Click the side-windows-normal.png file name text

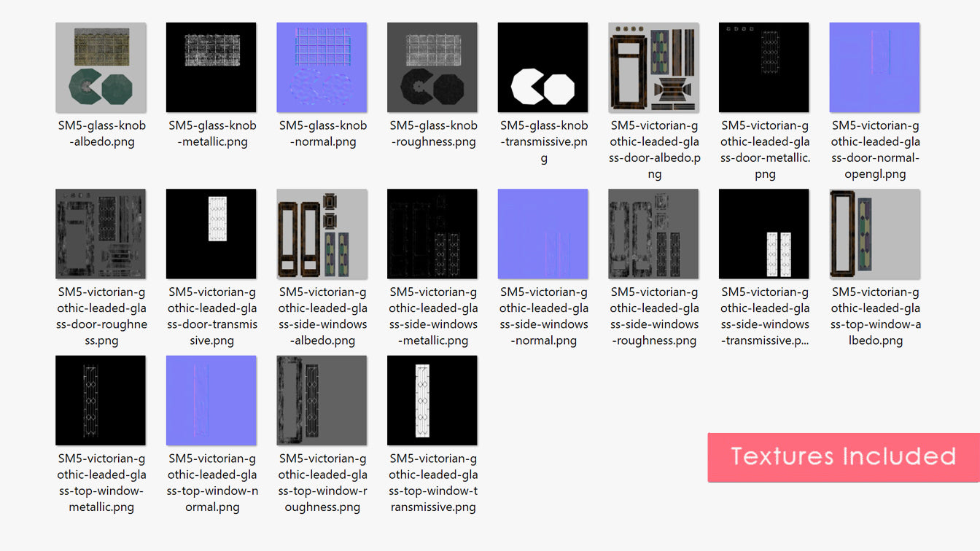544,316
